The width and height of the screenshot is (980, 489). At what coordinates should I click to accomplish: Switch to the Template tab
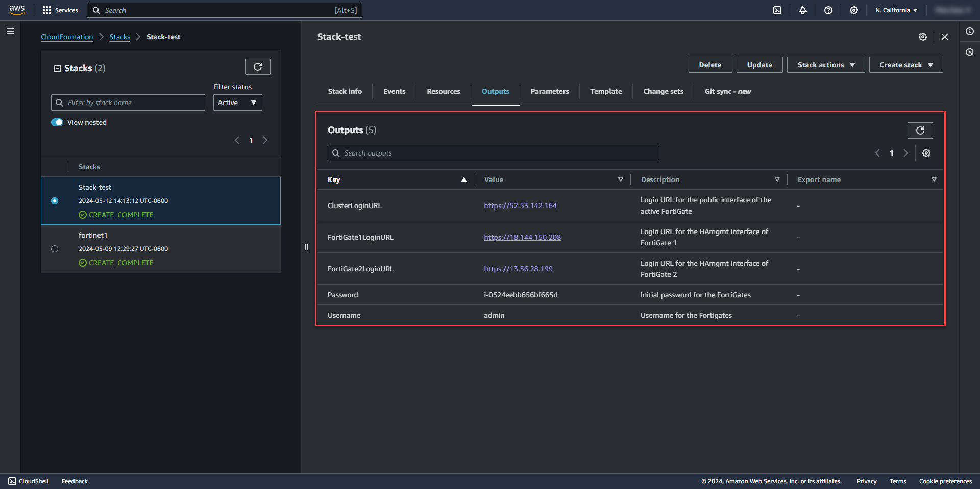606,92
